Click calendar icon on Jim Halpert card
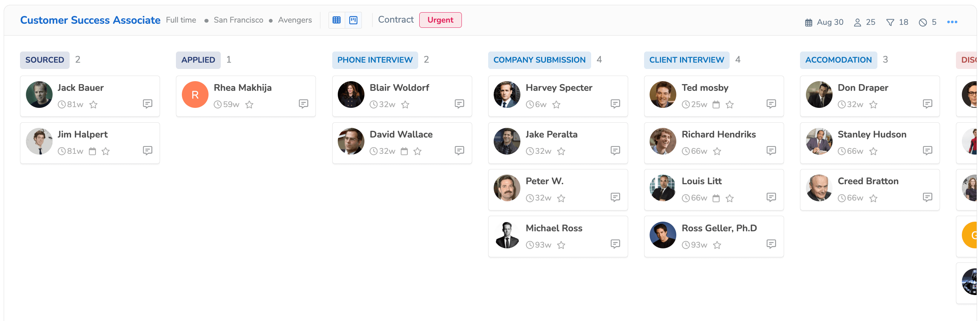This screenshot has width=980, height=321. tap(93, 151)
